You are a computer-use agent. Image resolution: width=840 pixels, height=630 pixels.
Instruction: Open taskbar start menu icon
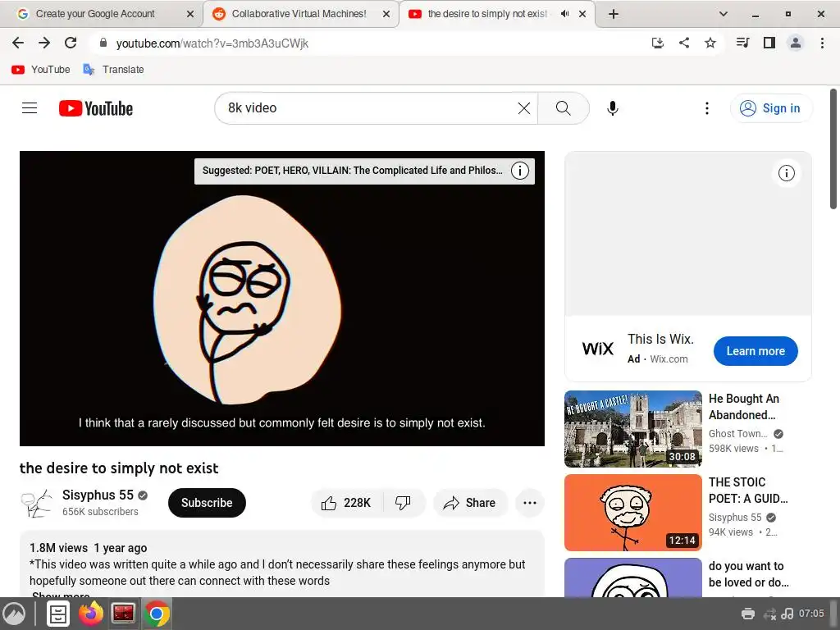click(x=14, y=614)
